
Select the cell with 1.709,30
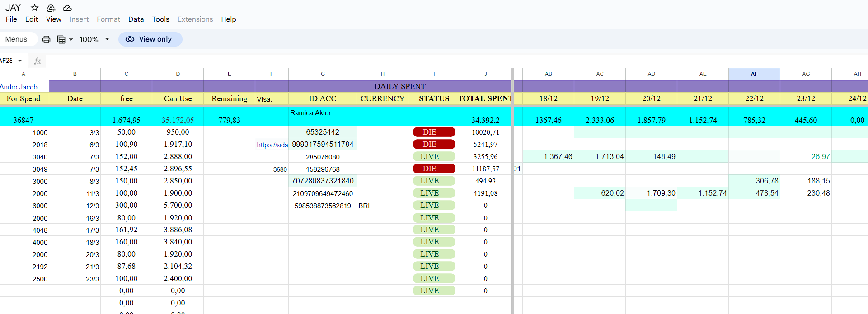651,193
